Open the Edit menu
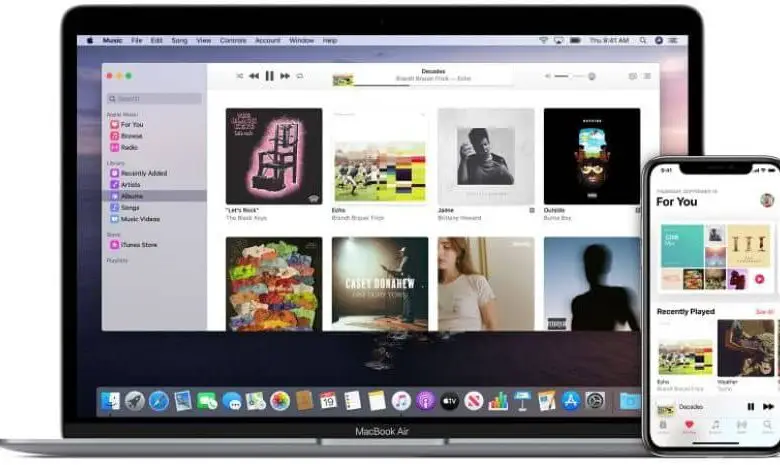Image resolution: width=780 pixels, height=465 pixels. (x=157, y=41)
